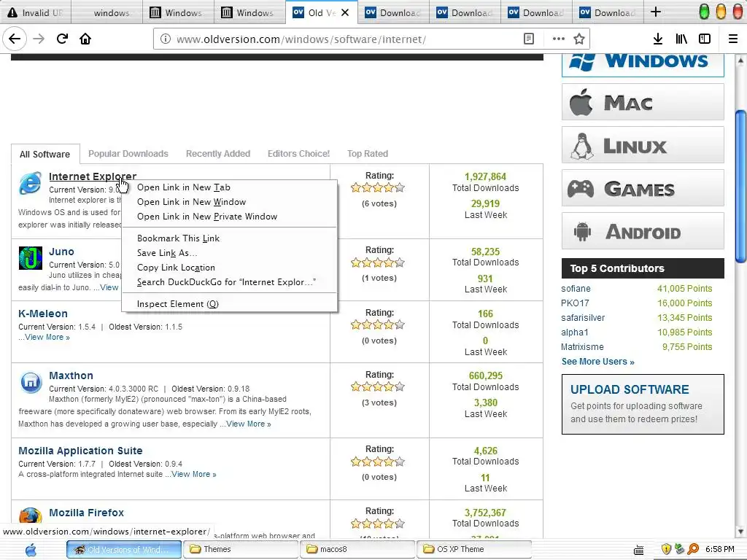The width and height of the screenshot is (747, 560).
Task: Click the Internet Explorer logo icon
Action: [x=31, y=183]
